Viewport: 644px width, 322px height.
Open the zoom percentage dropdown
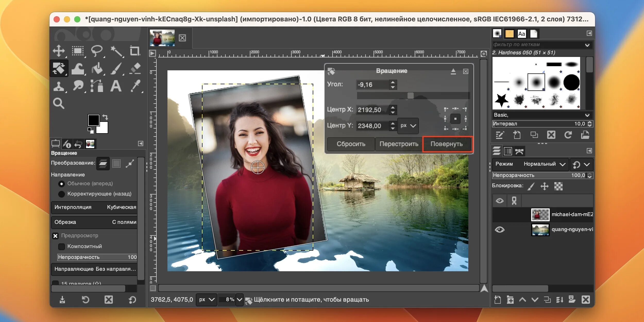239,300
